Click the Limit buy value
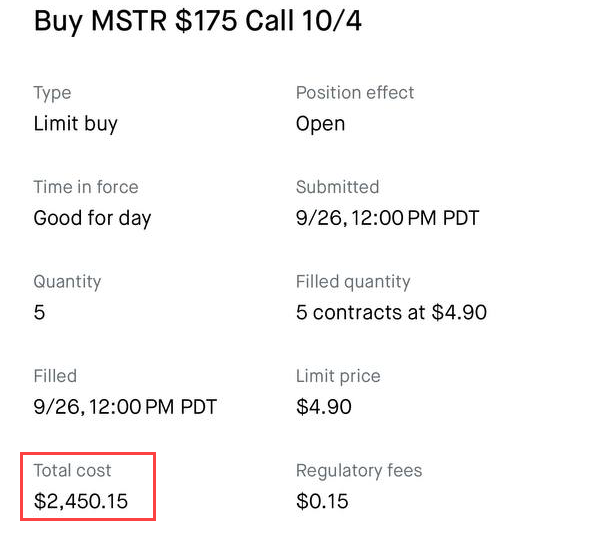The height and width of the screenshot is (556, 590). [76, 125]
